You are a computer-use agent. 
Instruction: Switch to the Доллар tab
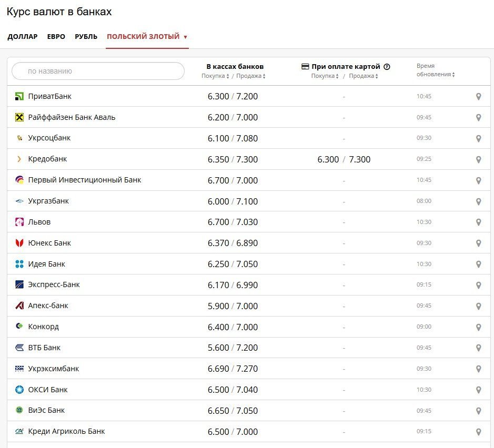[23, 37]
